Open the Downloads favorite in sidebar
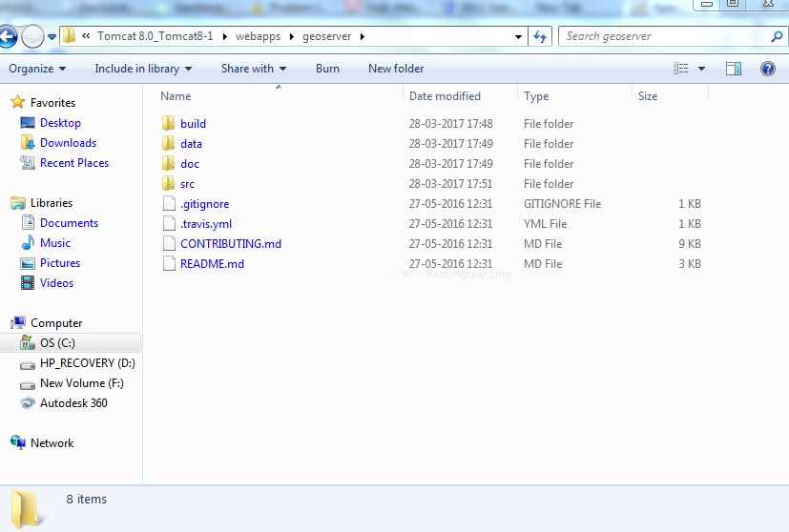Screen dimensions: 789x532 [x=68, y=143]
